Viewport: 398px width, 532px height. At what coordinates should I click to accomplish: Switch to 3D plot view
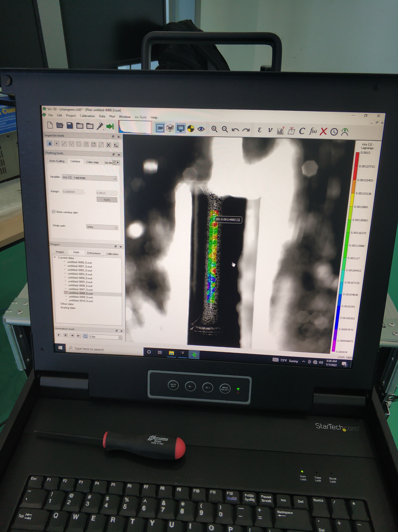170,128
